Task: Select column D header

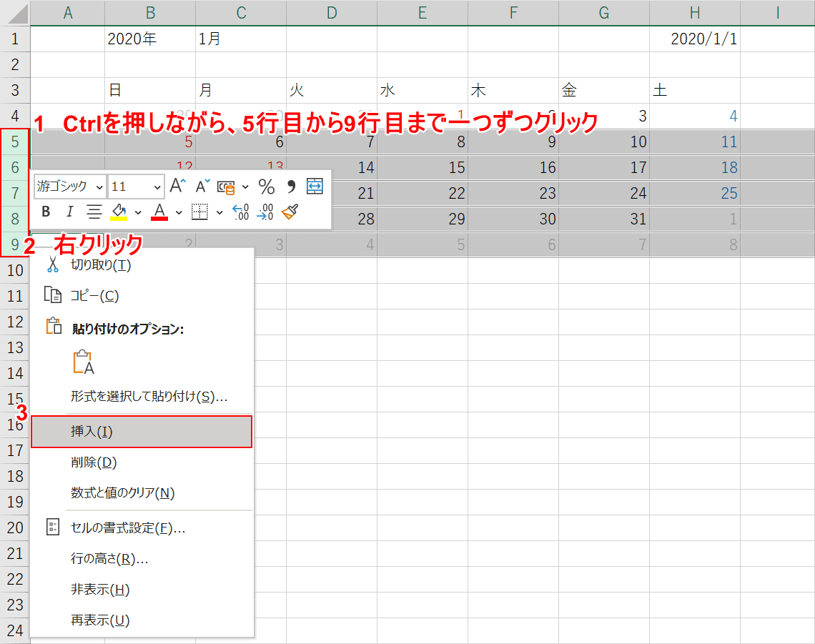Action: [332, 13]
